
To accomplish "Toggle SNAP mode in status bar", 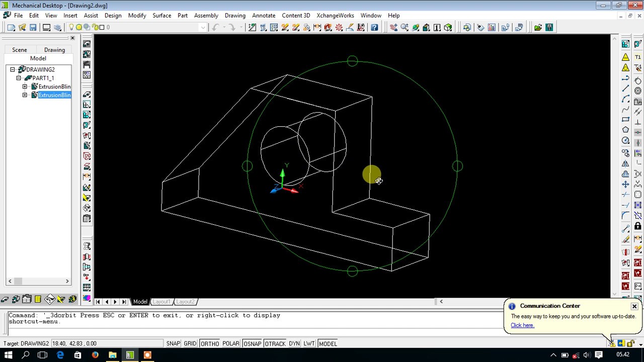I will [x=173, y=343].
